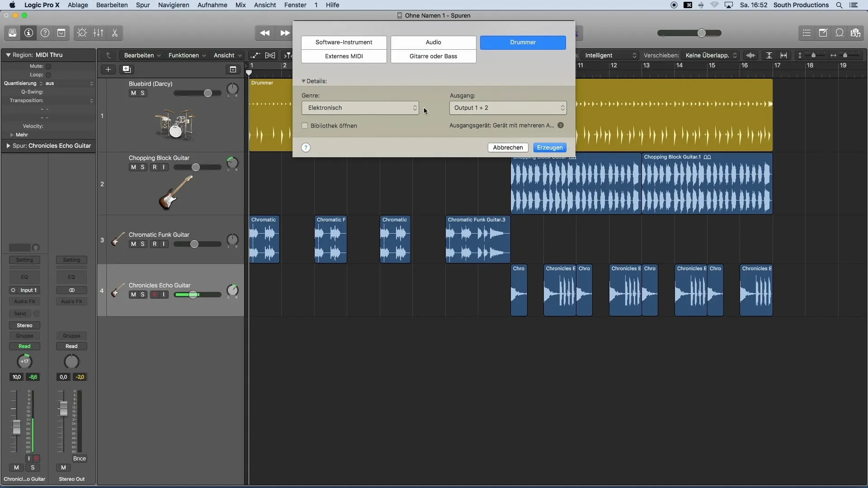The width and height of the screenshot is (868, 488).
Task: Mute the Bluebird (Darcy) track
Action: pos(133,93)
